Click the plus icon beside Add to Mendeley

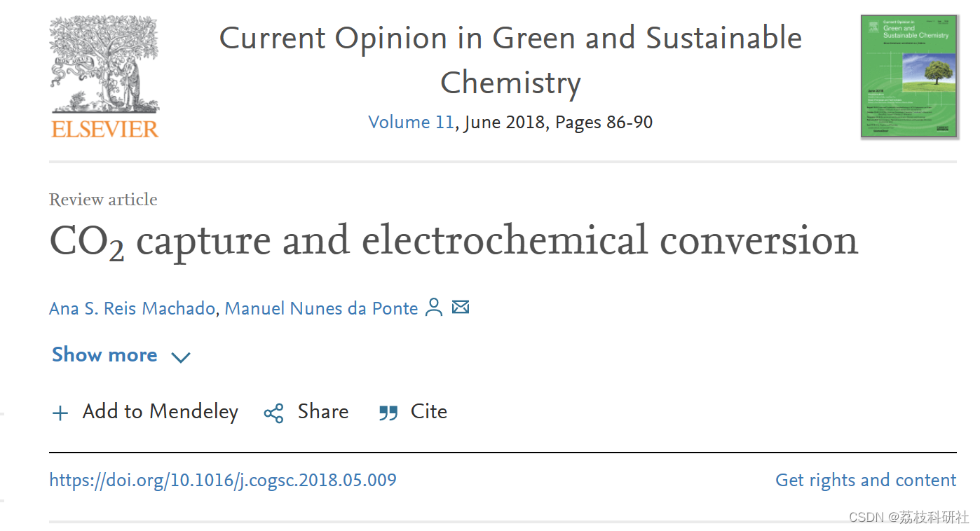coord(60,413)
